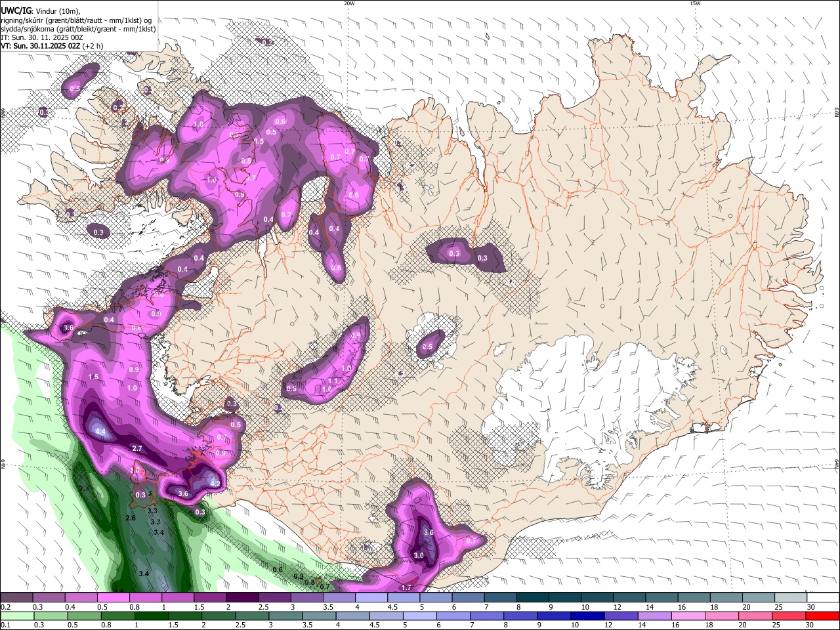Click the 3.0 snowfall value on the map

[x=419, y=555]
